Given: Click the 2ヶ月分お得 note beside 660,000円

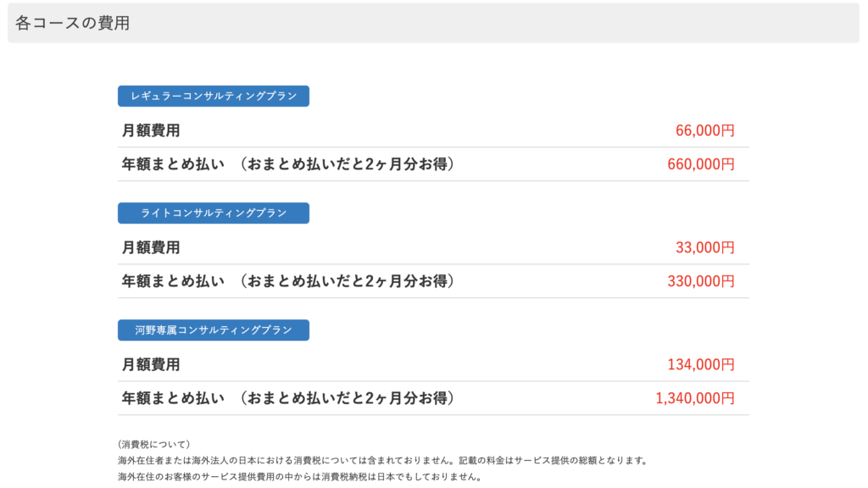Looking at the screenshot, I should [x=348, y=164].
